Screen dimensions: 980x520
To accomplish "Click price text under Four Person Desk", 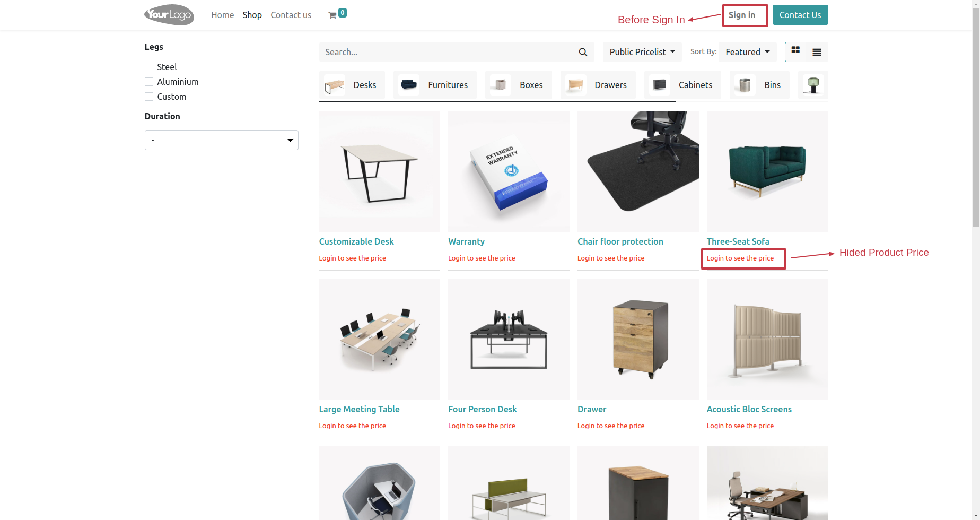I will [482, 426].
